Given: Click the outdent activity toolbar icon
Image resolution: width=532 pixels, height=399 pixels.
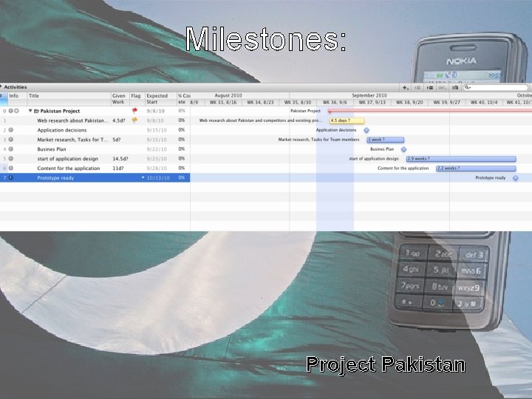Looking at the screenshot, I should tap(417, 87).
